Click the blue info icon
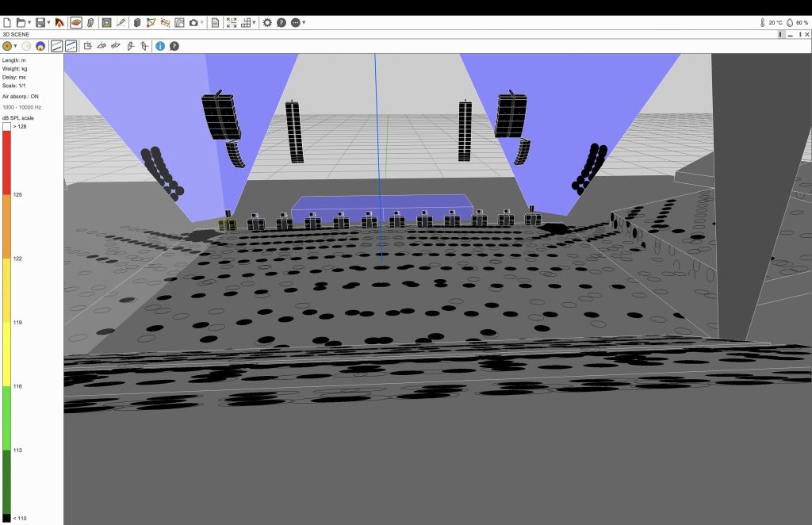 pyautogui.click(x=160, y=46)
